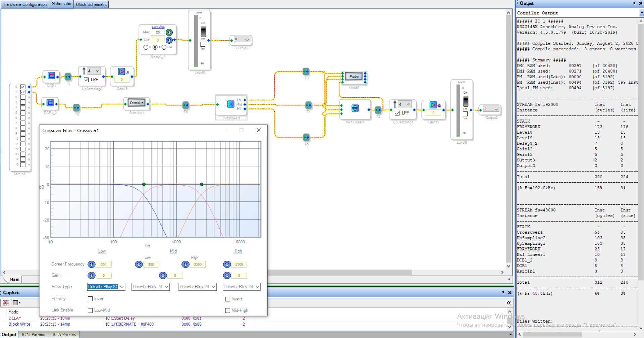Image resolution: width=644 pixels, height=338 pixels.
Task: Enable Invert polarity for the Low band
Action: click(90, 299)
